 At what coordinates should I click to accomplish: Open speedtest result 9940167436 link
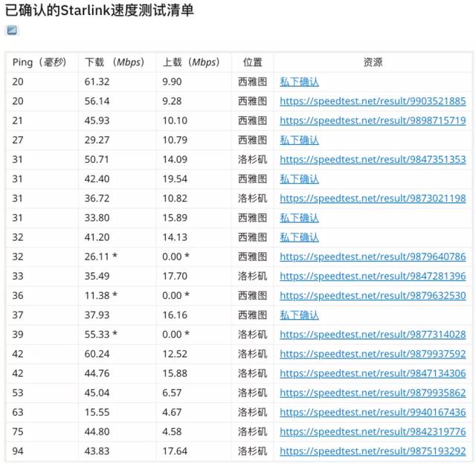point(373,412)
